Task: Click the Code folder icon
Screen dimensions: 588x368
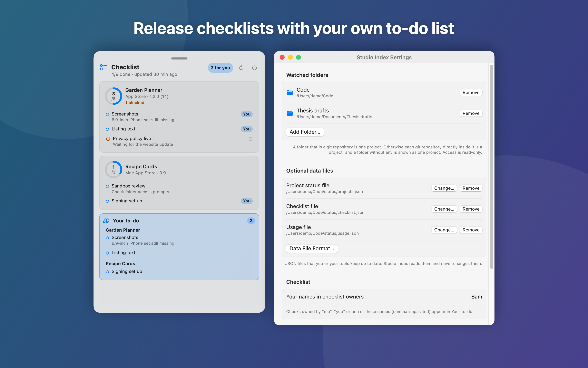Action: pyautogui.click(x=290, y=92)
